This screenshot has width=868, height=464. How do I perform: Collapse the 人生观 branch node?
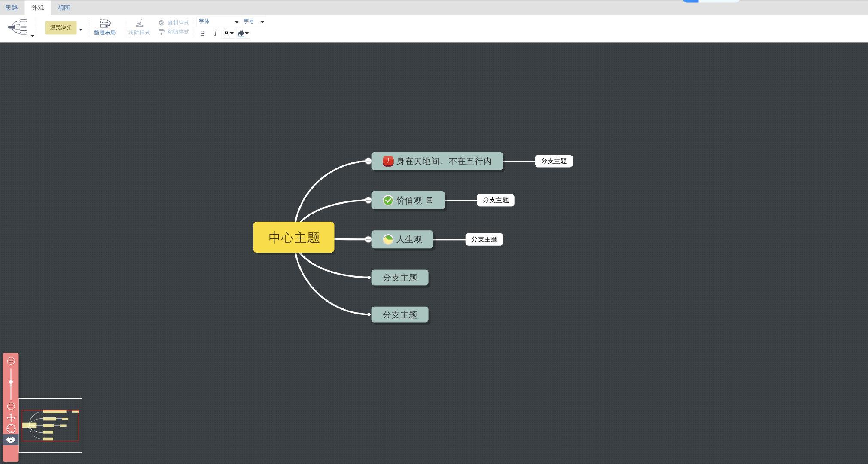click(x=368, y=239)
